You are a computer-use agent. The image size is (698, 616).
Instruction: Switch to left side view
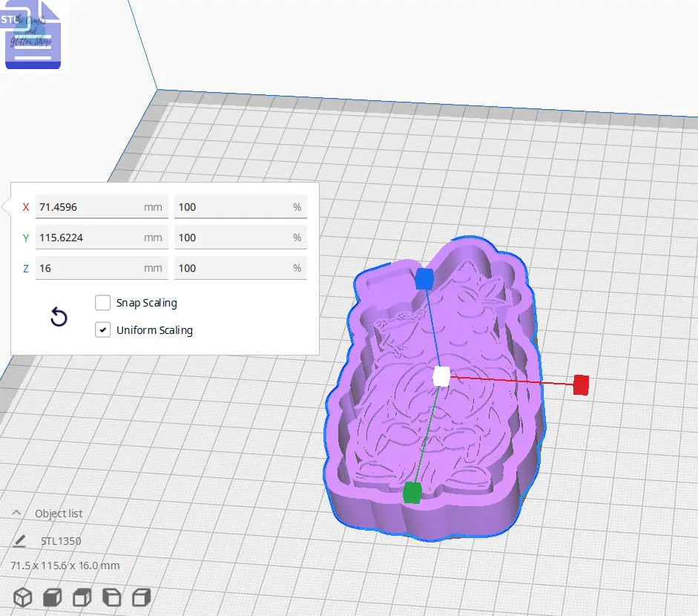[111, 596]
